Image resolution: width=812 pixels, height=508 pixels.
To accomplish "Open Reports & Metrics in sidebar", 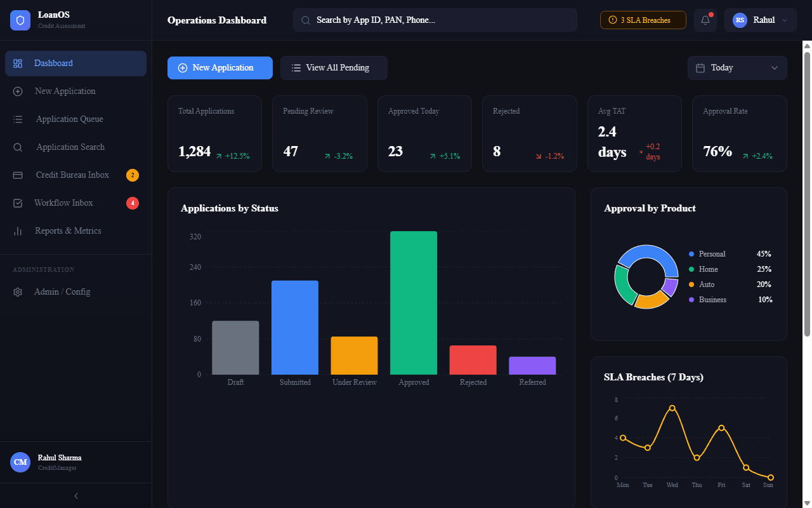I will 75,231.
